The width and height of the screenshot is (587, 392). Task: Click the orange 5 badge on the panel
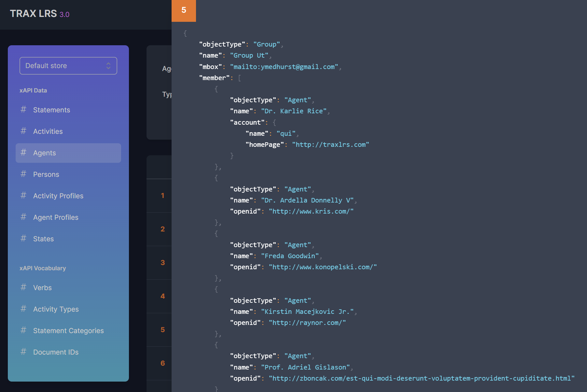[x=184, y=10]
